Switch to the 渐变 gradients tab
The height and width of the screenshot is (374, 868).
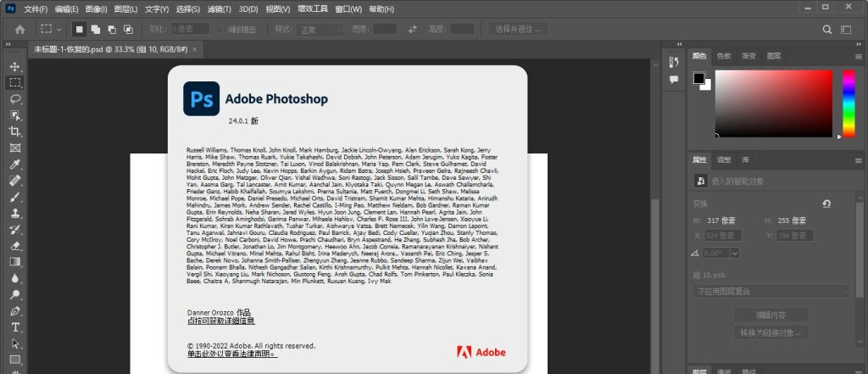749,56
